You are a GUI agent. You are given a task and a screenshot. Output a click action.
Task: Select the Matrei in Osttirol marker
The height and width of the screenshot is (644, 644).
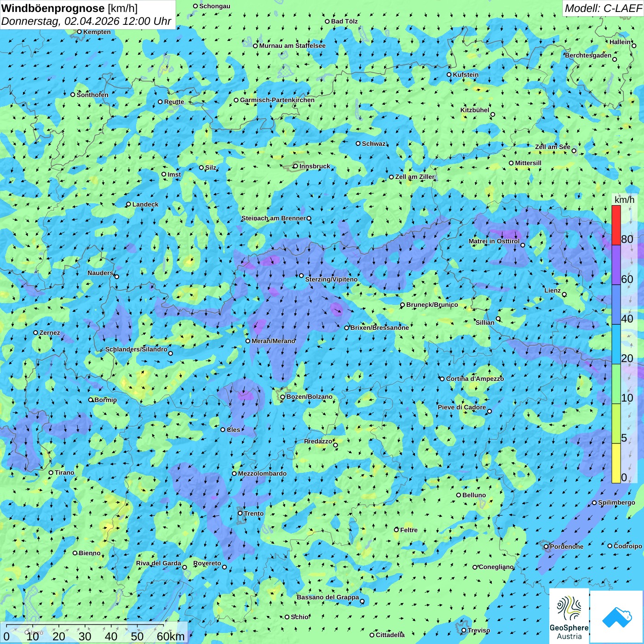click(x=523, y=245)
